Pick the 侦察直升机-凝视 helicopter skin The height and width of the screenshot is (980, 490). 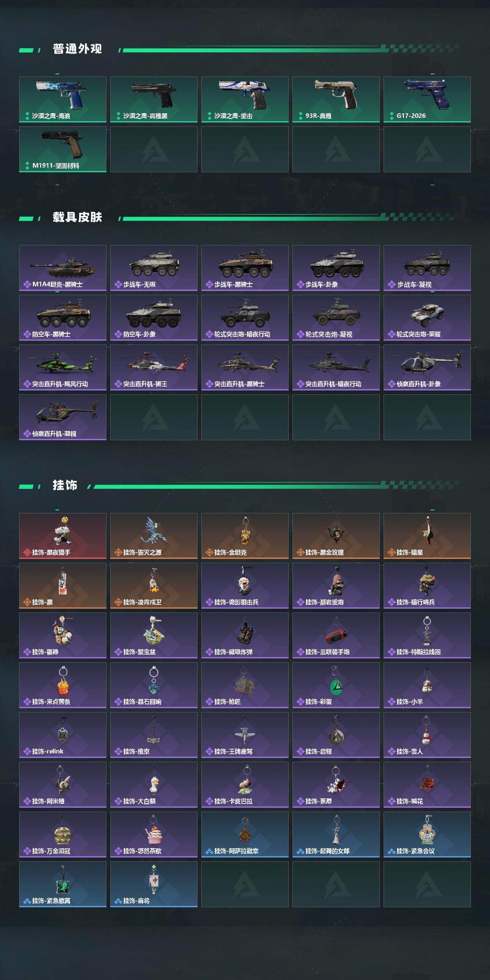(x=63, y=417)
